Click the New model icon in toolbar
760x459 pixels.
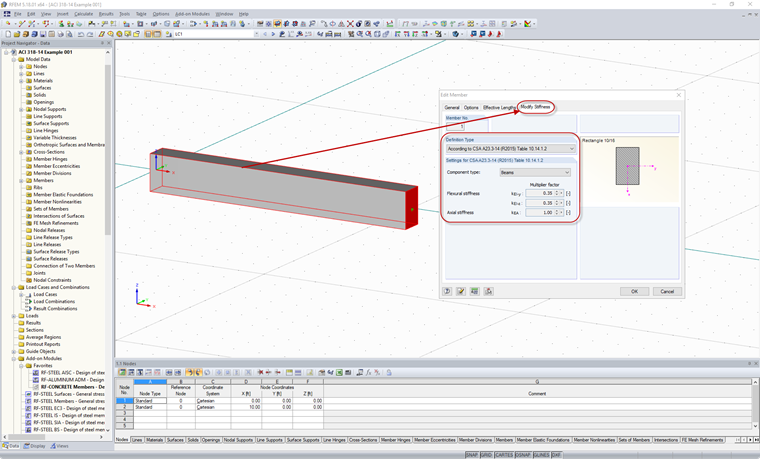click(8, 34)
